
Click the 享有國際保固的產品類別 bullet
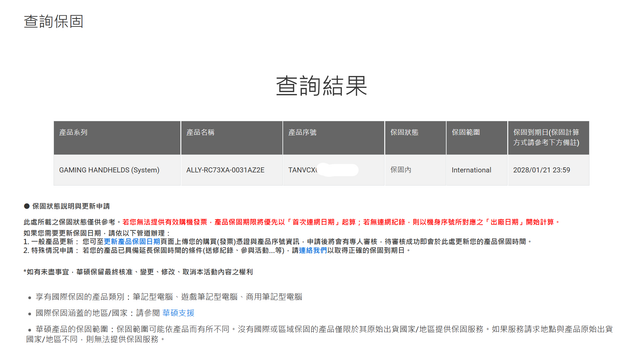169,297
